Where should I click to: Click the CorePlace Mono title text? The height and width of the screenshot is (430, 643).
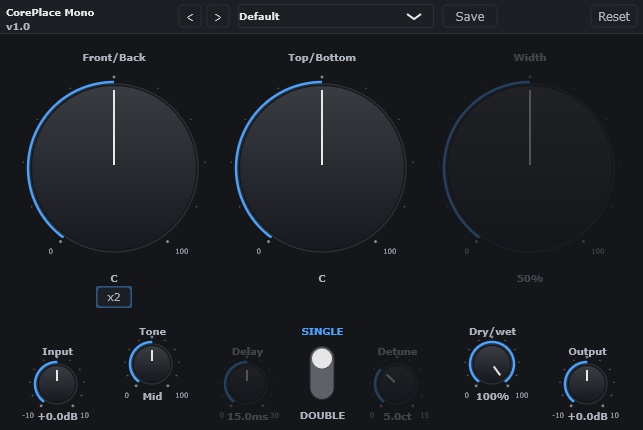(x=50, y=13)
